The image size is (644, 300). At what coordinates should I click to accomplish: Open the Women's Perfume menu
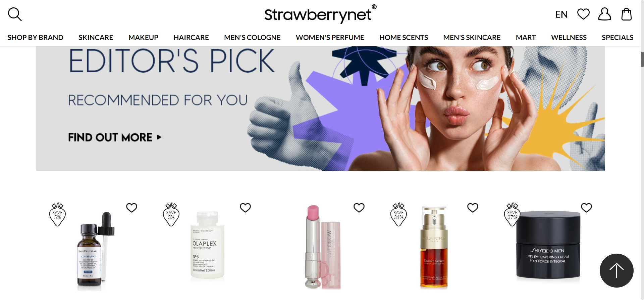coord(330,37)
